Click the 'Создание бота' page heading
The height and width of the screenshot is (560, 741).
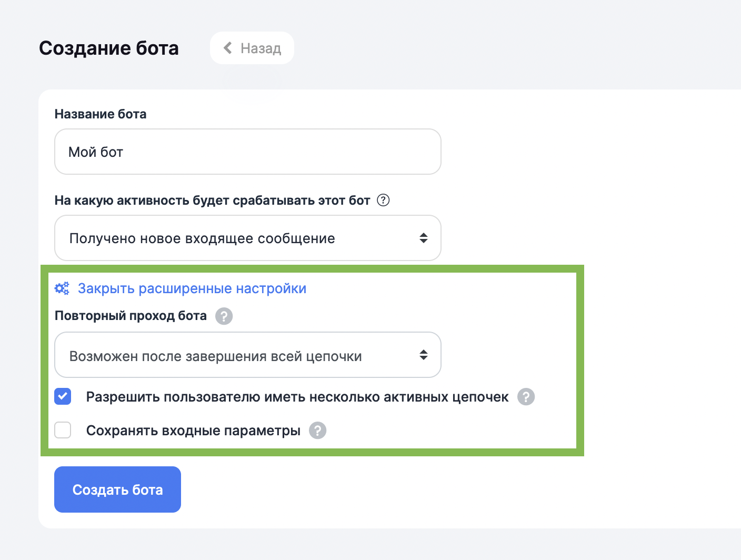click(109, 48)
